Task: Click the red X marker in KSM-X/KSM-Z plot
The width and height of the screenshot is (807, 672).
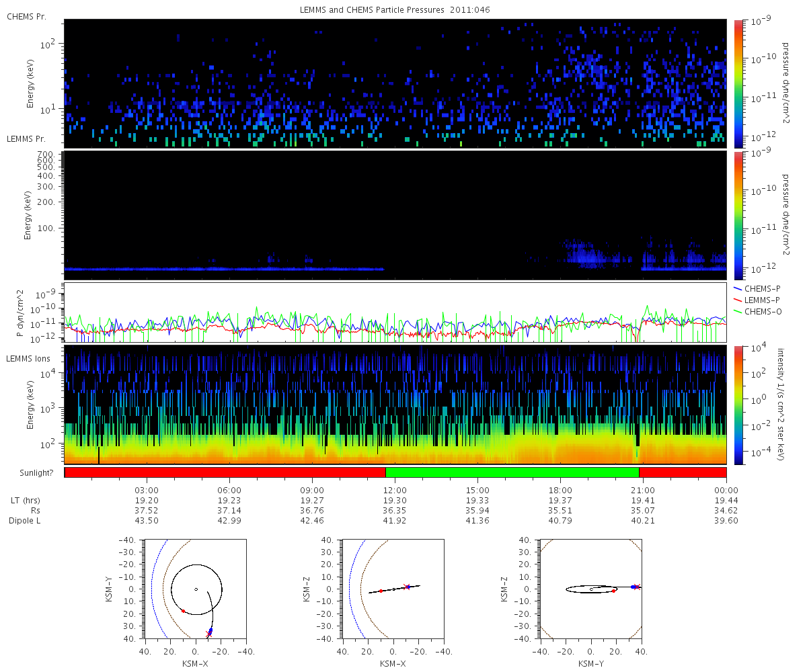Action: click(x=406, y=586)
